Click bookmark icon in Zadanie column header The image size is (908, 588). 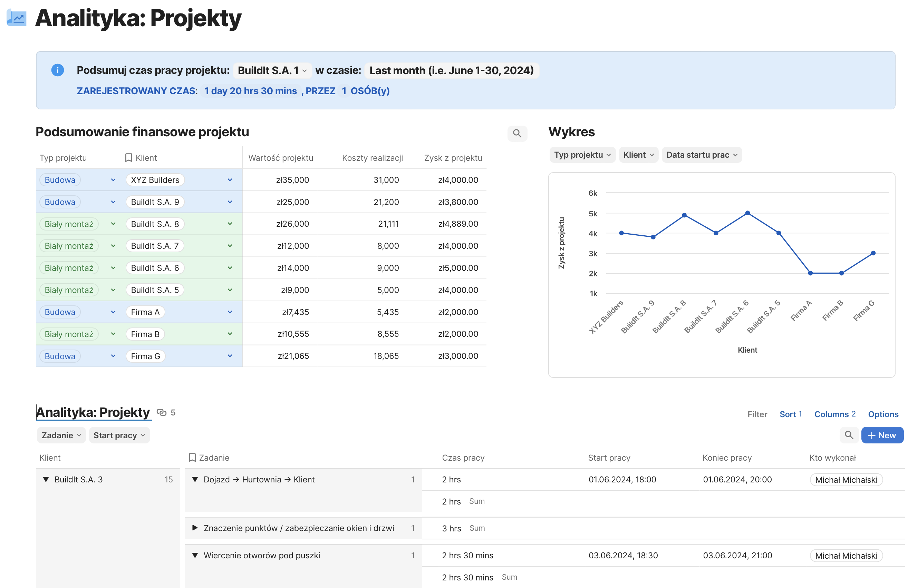pyautogui.click(x=192, y=458)
